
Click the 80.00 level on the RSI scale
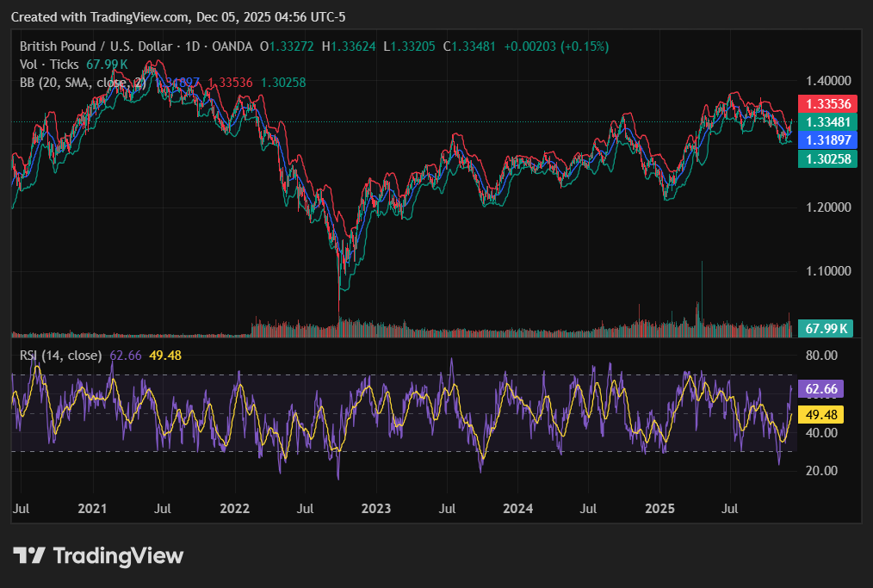(820, 356)
